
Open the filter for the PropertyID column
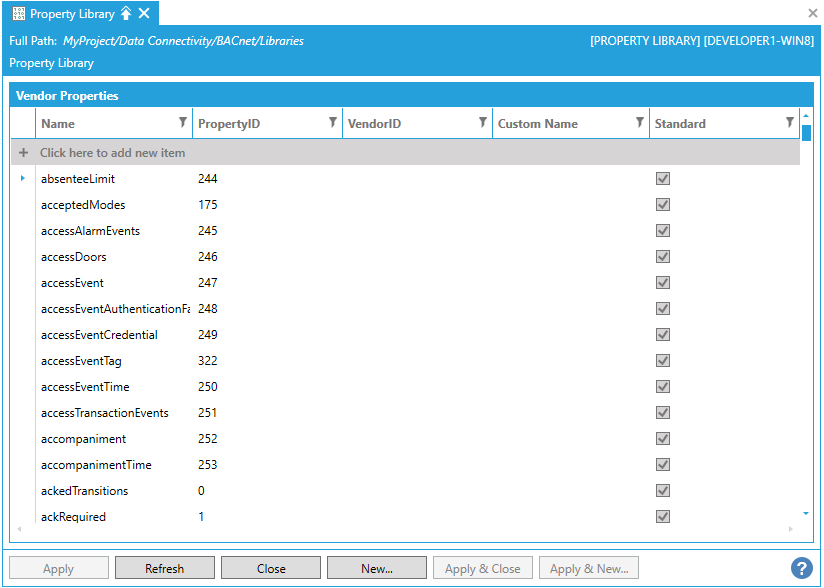[x=332, y=123]
